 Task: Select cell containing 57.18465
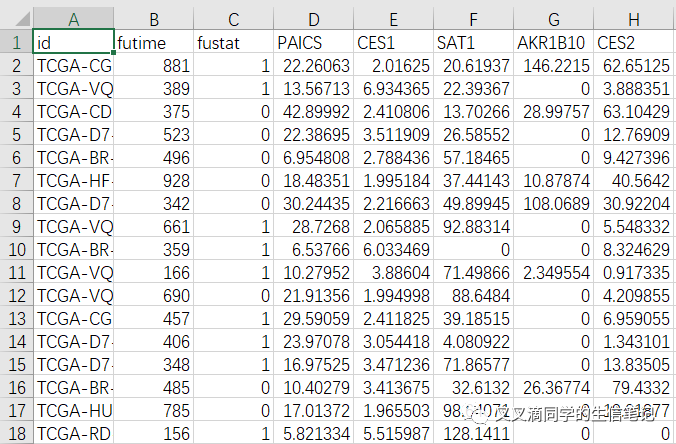click(x=473, y=158)
